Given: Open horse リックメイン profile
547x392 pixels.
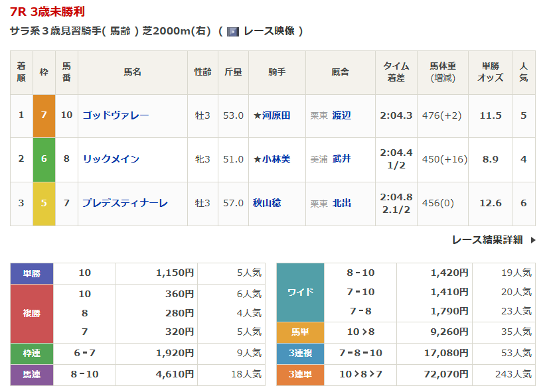Looking at the screenshot, I should coord(111,159).
